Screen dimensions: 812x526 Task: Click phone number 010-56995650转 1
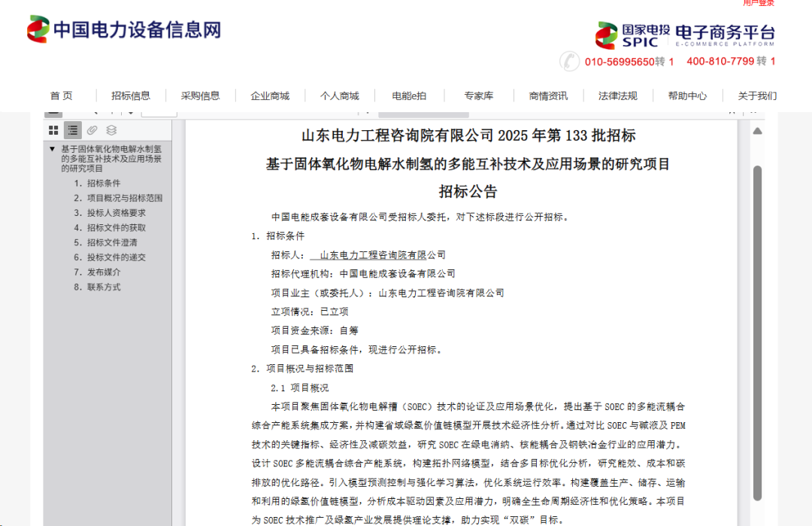coord(629,62)
